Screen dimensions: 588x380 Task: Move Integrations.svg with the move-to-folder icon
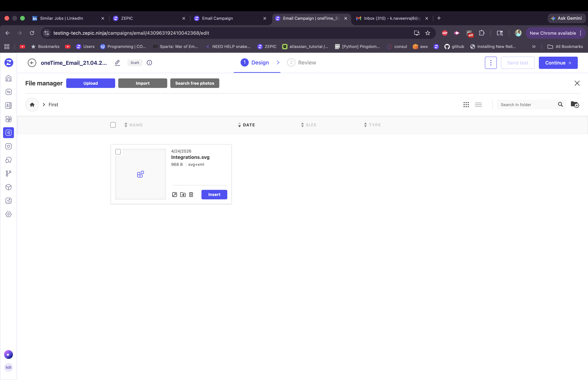pyautogui.click(x=183, y=195)
